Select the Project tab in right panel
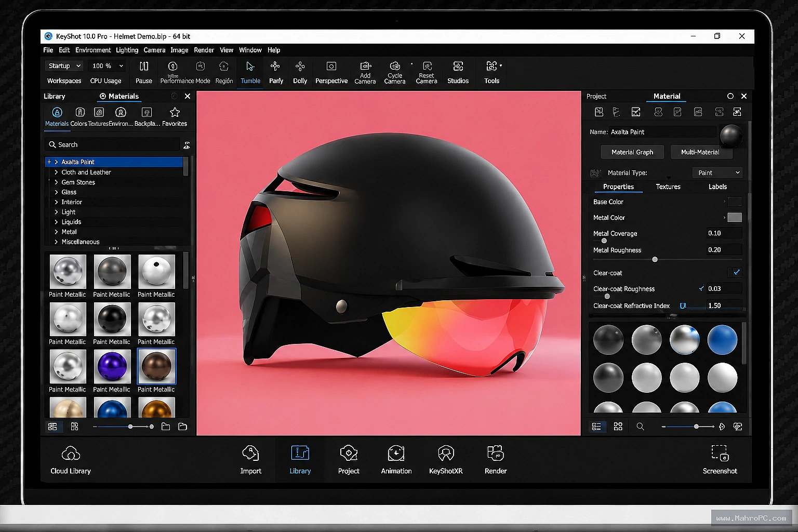Viewport: 798px width, 532px height. tap(596, 96)
